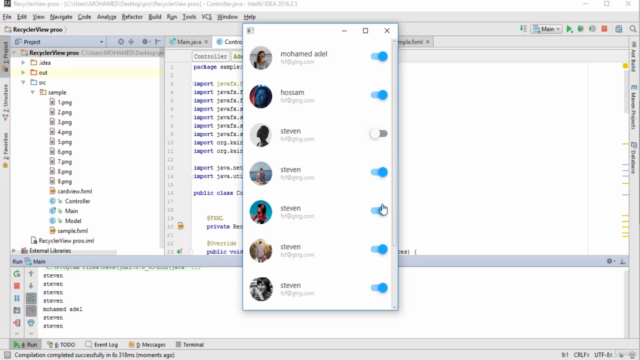Click the Run tool window button at bottom

[25, 344]
